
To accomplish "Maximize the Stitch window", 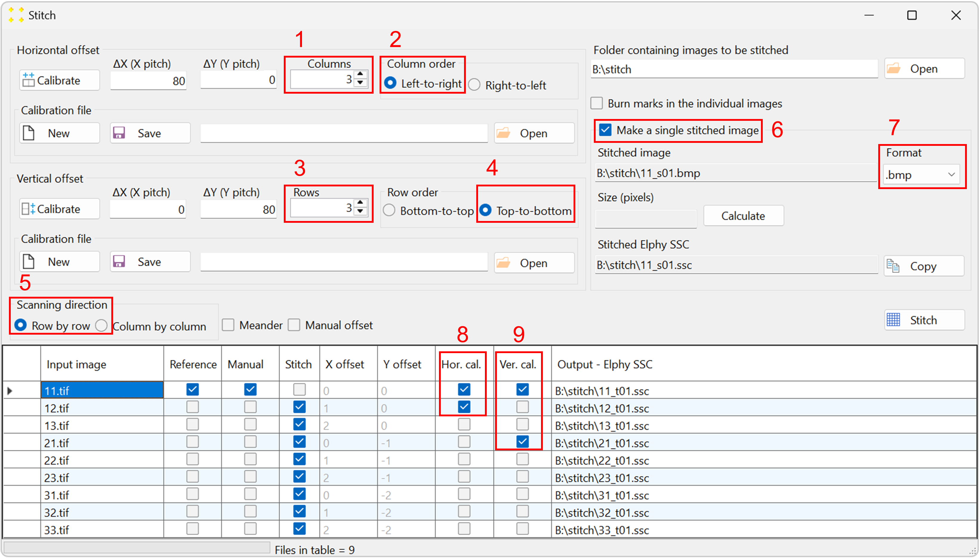I will [912, 15].
